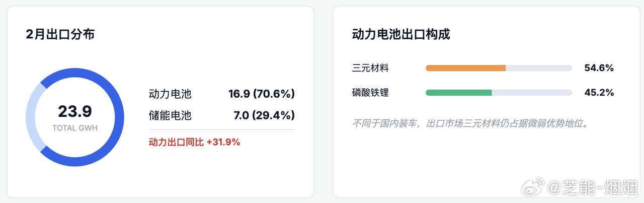Click the Weibo logo icon in watermark

pyautogui.click(x=533, y=188)
